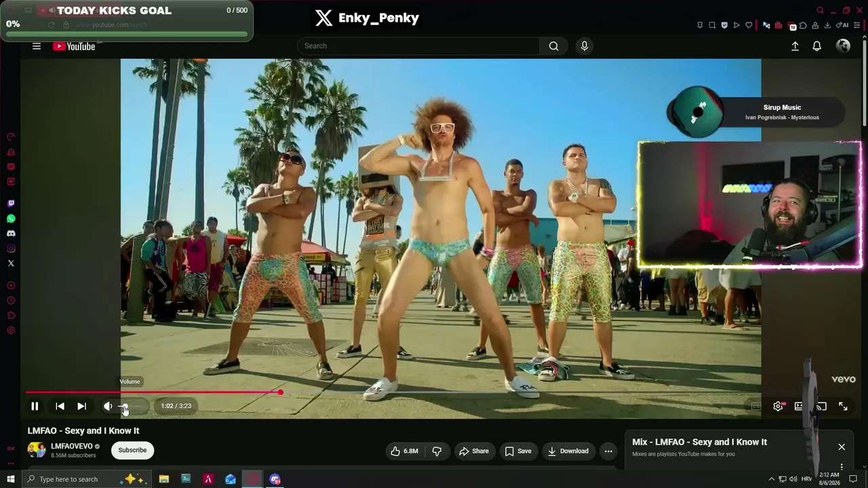The image size is (868, 488).
Task: Download the video
Action: tap(568, 451)
